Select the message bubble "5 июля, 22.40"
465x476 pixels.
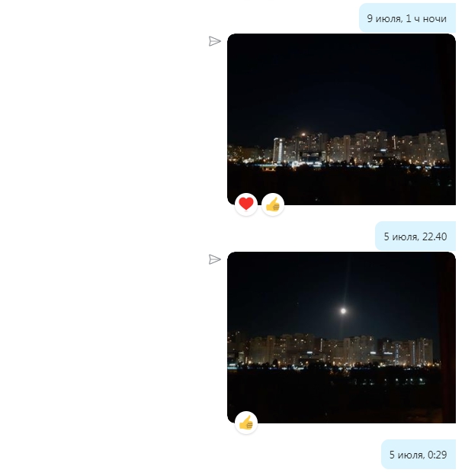[x=415, y=236]
